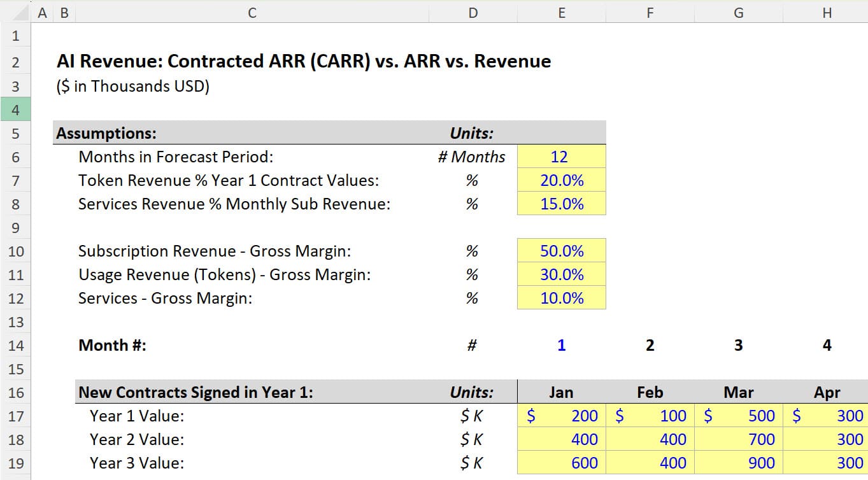
Task: Click 'Subscription Revenue - Gross Margin:' label
Action: click(x=215, y=251)
